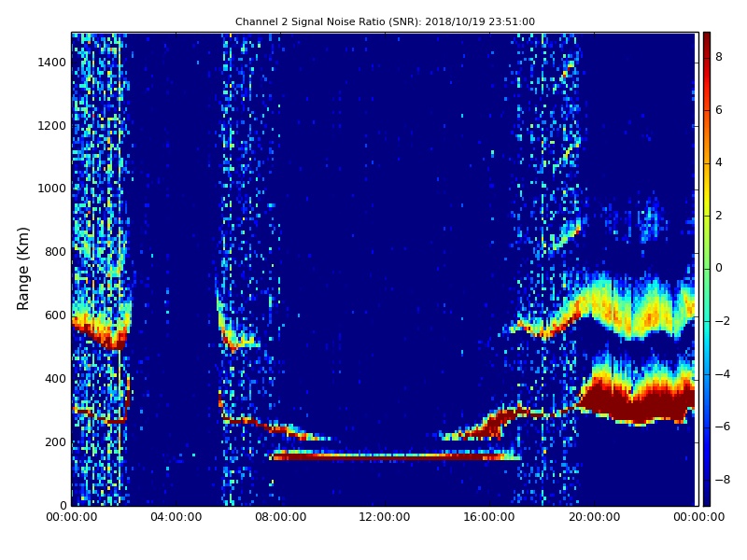Viewport: 747px width, 560px height.
Task: Click the x-axis tick label 20:00:00
Action: point(594,517)
